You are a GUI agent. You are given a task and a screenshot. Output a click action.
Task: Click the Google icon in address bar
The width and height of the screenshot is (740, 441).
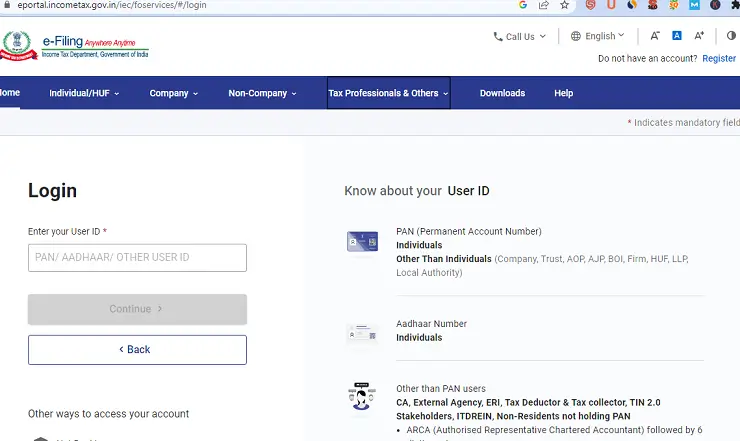pos(522,5)
